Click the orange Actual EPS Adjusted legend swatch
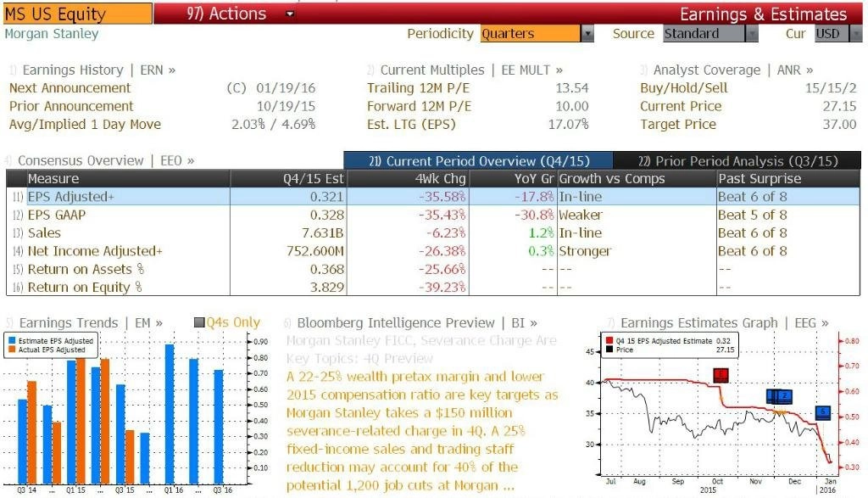 click(x=12, y=350)
